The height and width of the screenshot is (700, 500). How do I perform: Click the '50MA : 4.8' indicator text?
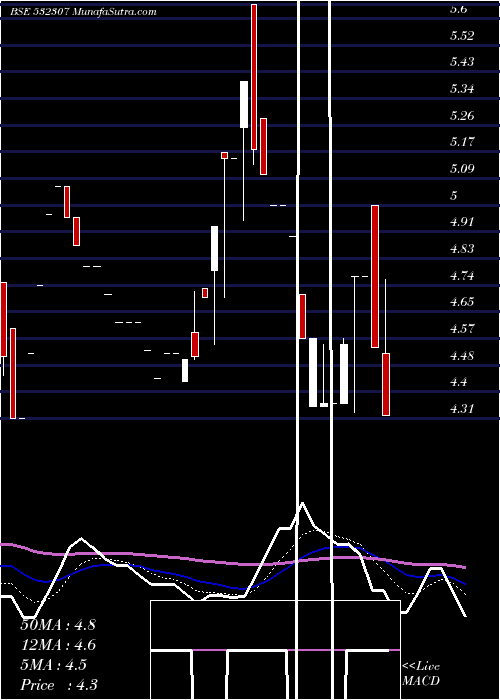pos(58,624)
